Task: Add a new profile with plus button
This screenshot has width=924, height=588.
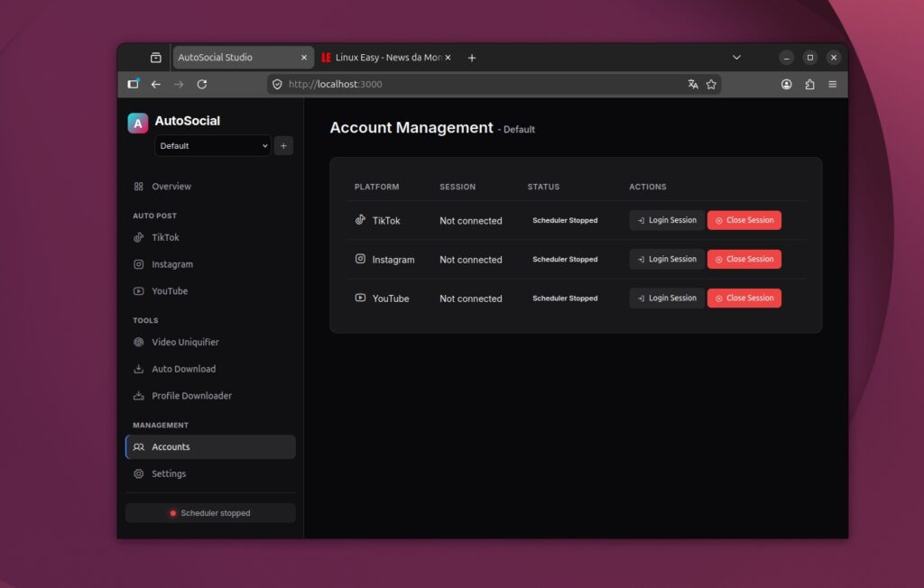Action: [283, 145]
